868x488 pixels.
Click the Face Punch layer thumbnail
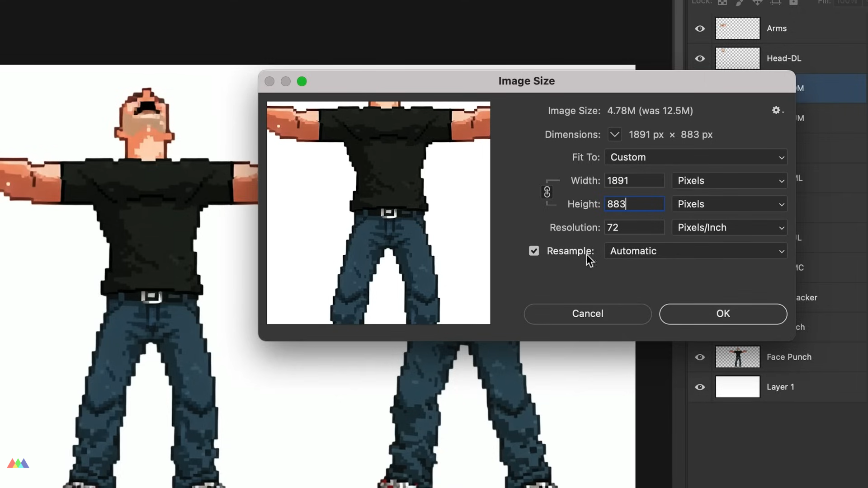737,357
